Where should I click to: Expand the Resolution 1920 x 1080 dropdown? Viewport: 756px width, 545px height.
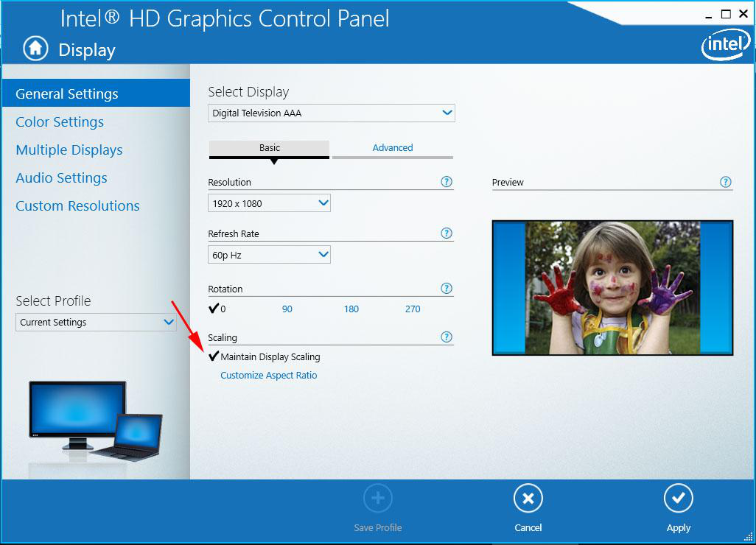[x=269, y=203]
